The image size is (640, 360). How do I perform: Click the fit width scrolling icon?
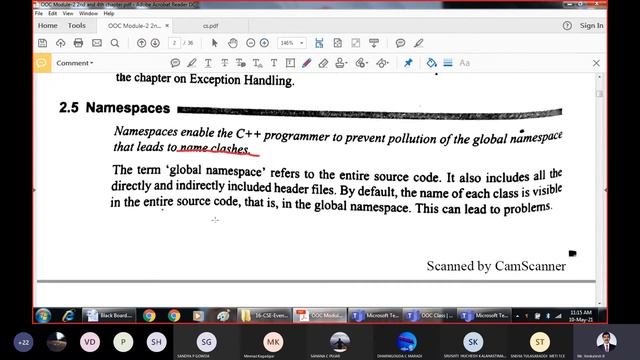coord(319,43)
